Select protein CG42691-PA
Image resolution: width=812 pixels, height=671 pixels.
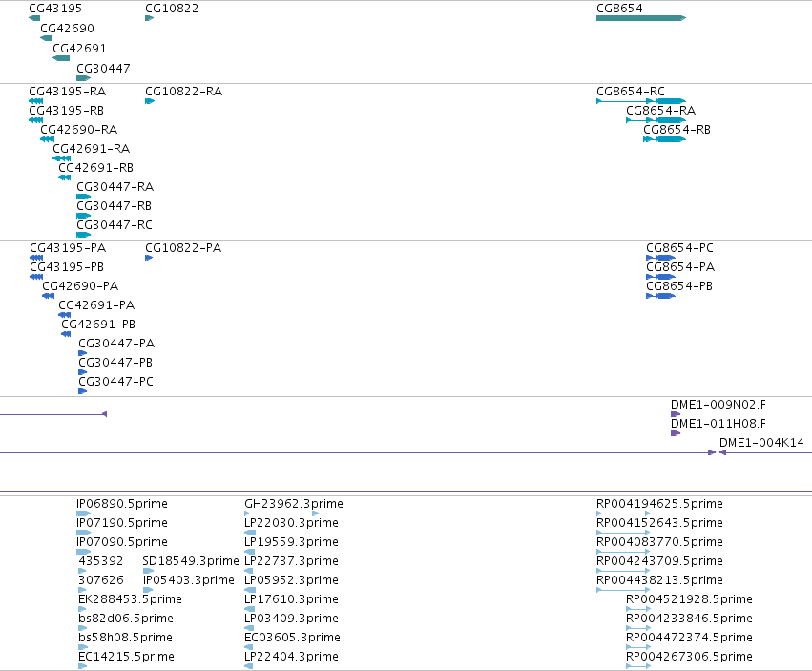coord(96,305)
